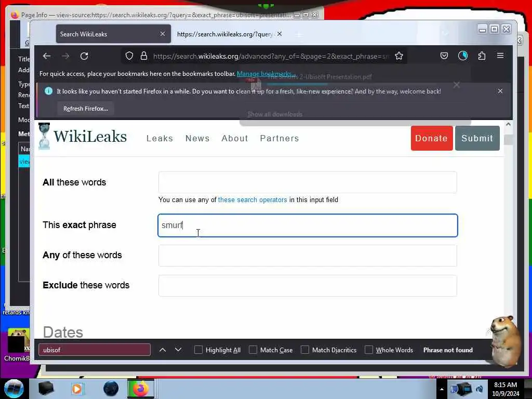Launch the media player taskbar icon

click(77, 389)
